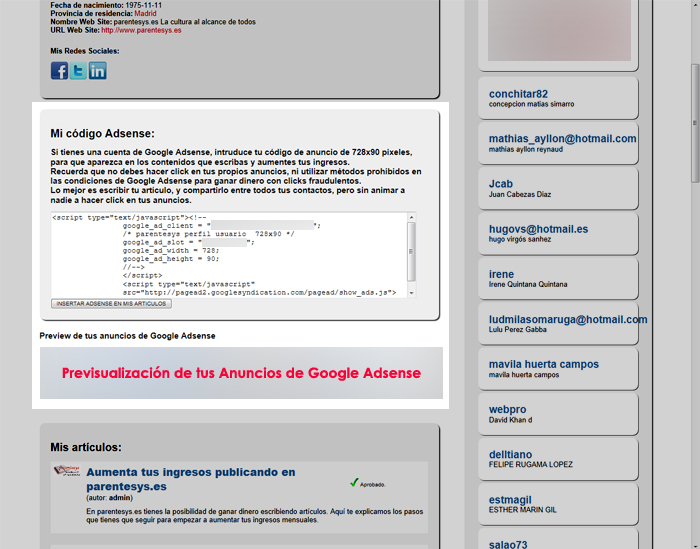Click the green Aprobado checkmark icon
Screen dimensions: 700x549
tap(355, 483)
